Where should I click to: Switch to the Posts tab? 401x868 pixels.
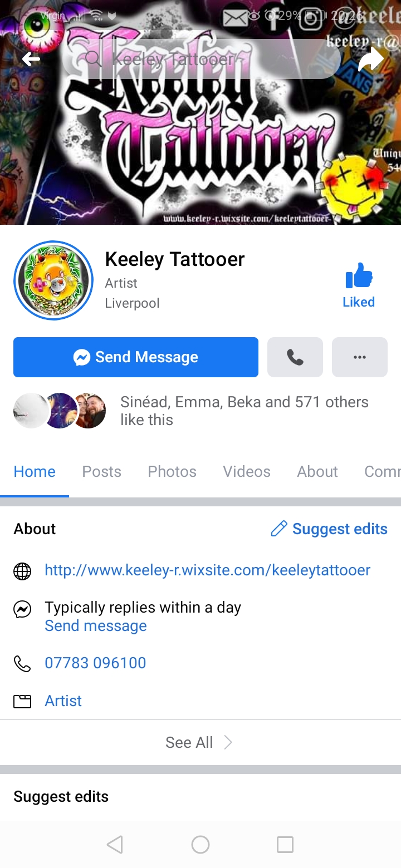(101, 471)
